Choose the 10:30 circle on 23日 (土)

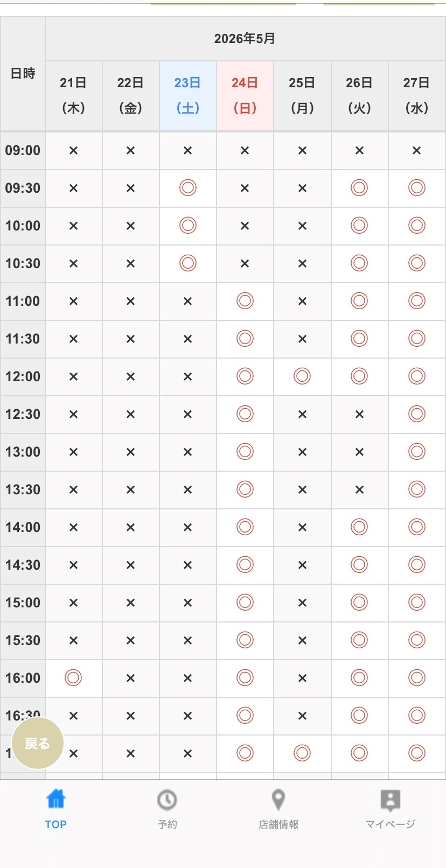coord(187,263)
